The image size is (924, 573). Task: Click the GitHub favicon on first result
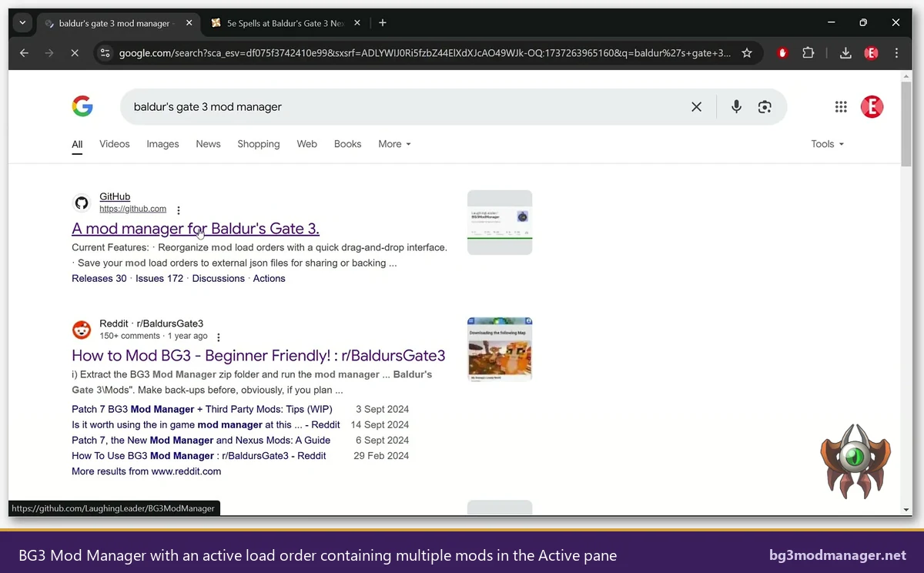pyautogui.click(x=82, y=203)
